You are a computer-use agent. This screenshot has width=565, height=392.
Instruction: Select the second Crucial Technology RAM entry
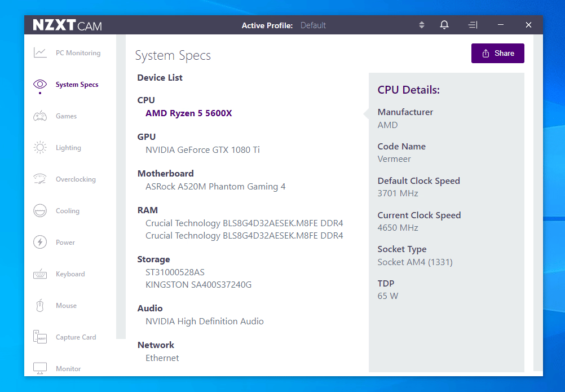pos(244,236)
